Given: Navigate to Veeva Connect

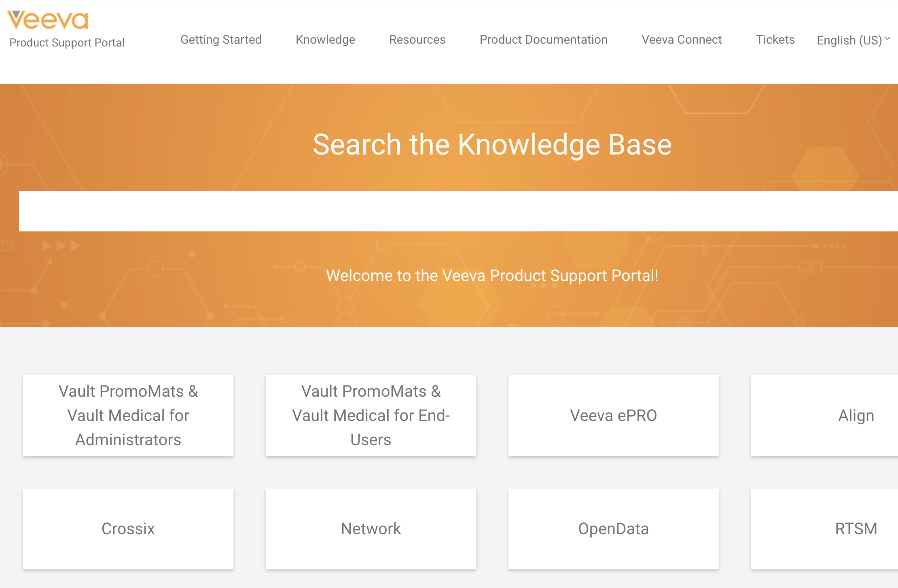Looking at the screenshot, I should (x=682, y=40).
